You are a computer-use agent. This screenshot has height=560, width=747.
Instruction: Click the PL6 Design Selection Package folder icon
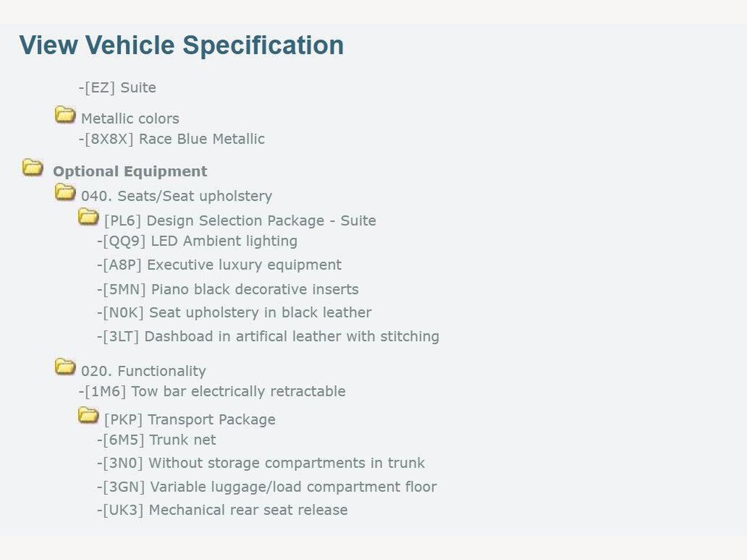88,217
